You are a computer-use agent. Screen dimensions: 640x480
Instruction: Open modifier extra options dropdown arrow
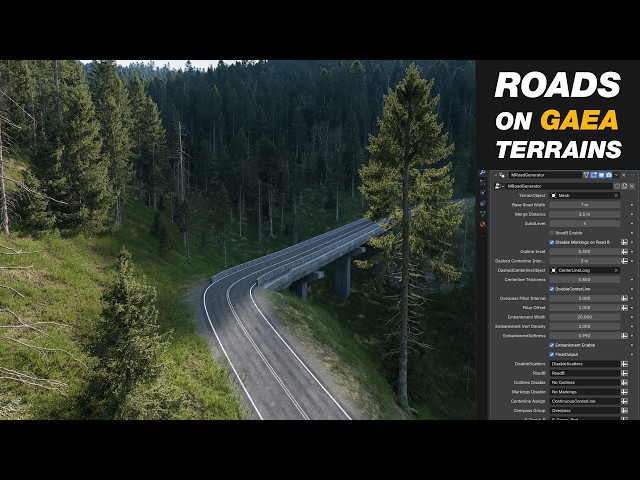617,175
